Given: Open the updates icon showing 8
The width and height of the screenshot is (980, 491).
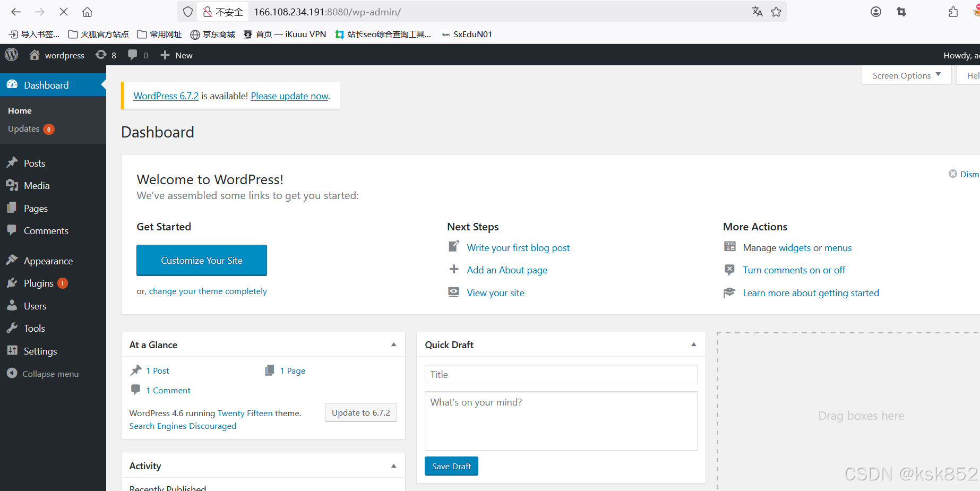Looking at the screenshot, I should [101, 55].
